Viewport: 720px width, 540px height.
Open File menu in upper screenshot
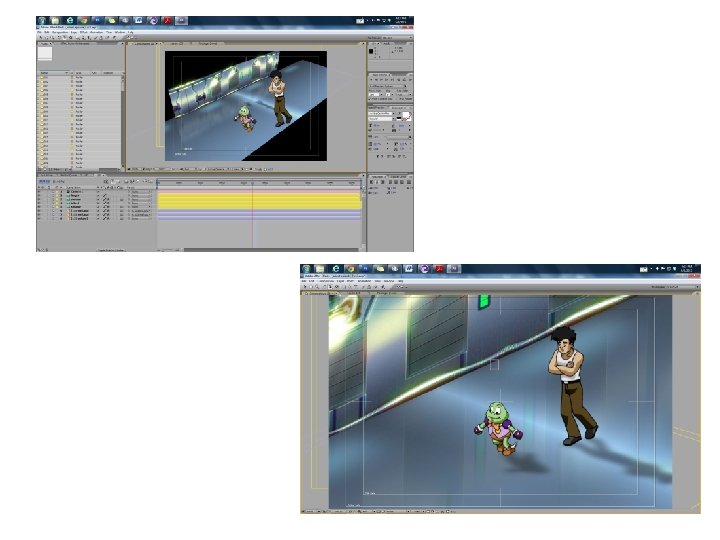[x=39, y=32]
